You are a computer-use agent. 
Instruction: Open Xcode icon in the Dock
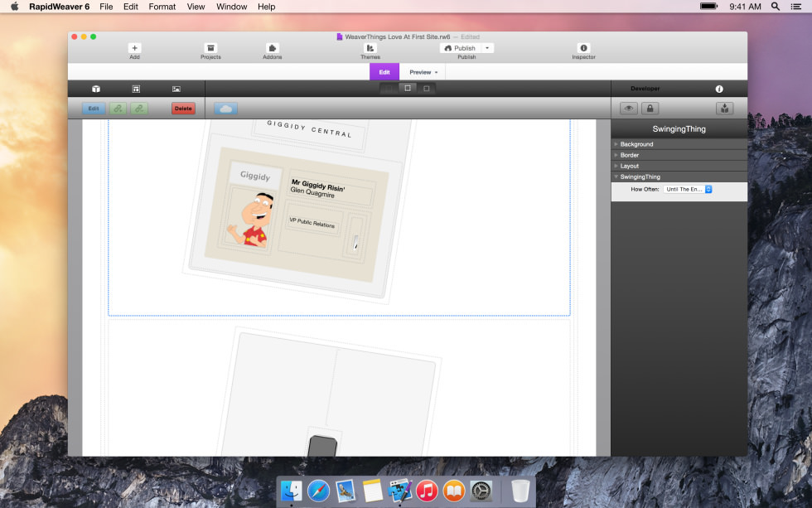pos(399,491)
